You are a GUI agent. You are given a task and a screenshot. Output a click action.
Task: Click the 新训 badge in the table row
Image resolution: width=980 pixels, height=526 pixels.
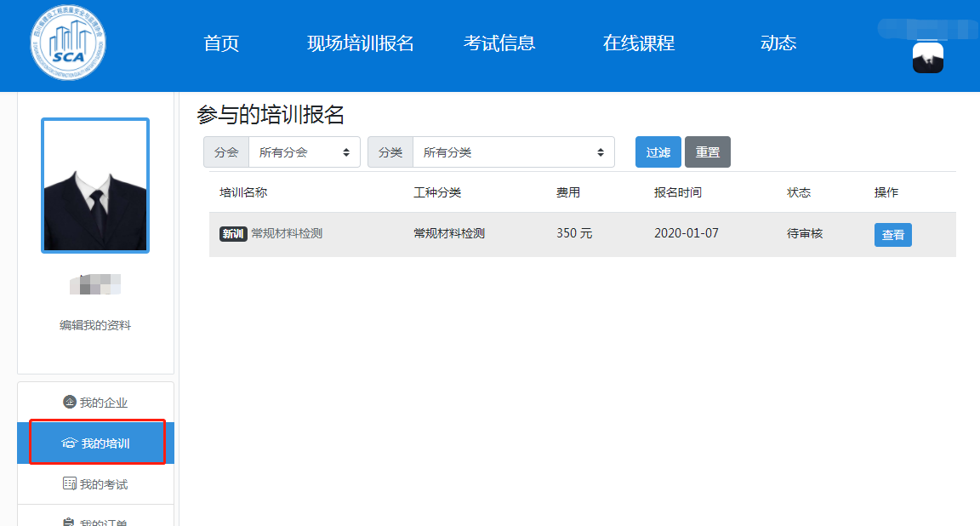point(233,234)
